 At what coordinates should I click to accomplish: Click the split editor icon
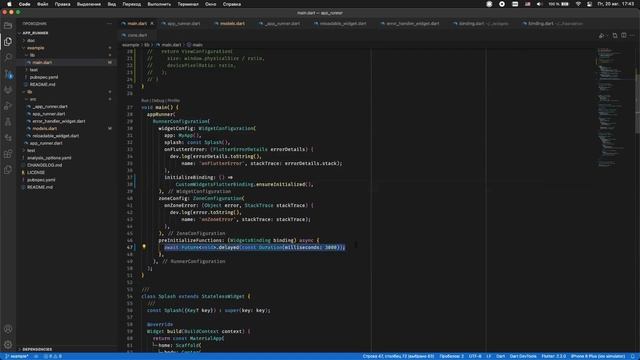tap(624, 36)
